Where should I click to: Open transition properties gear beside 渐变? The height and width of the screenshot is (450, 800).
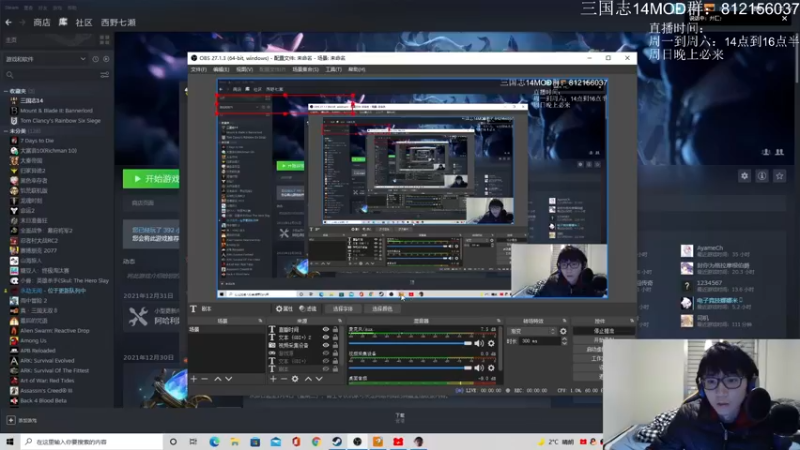563,331
